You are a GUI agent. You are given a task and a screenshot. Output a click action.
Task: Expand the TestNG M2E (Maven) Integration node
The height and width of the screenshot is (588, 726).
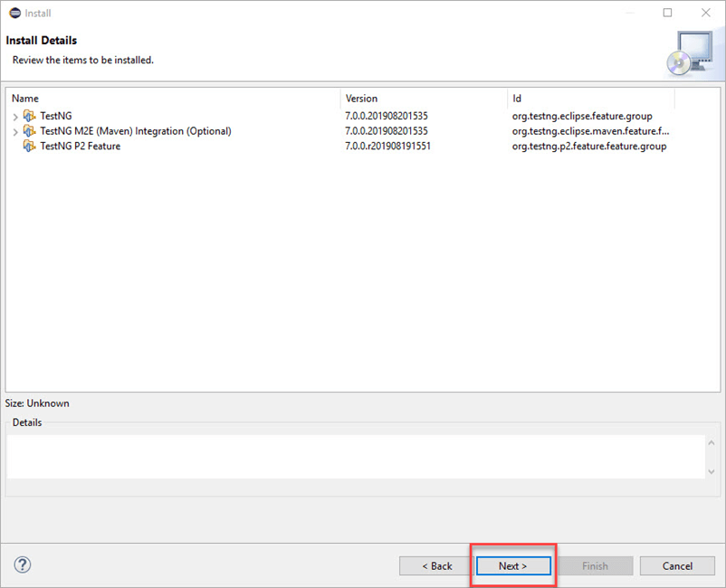pos(15,131)
